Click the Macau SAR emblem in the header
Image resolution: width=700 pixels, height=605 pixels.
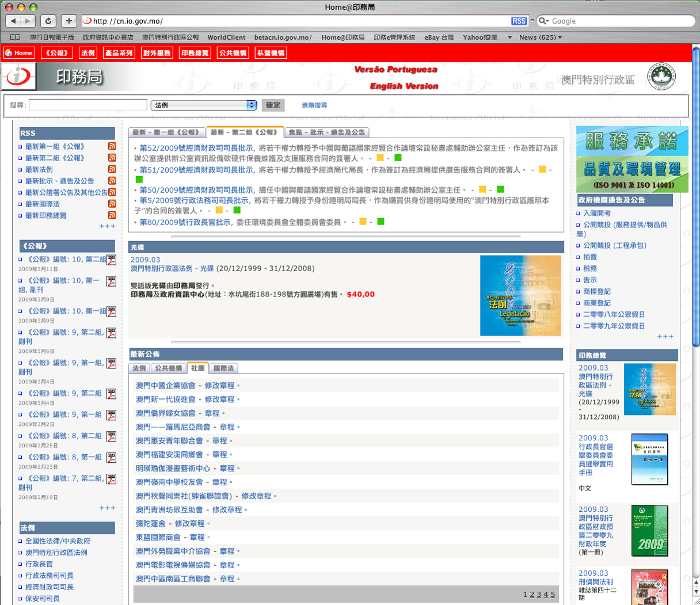(661, 78)
